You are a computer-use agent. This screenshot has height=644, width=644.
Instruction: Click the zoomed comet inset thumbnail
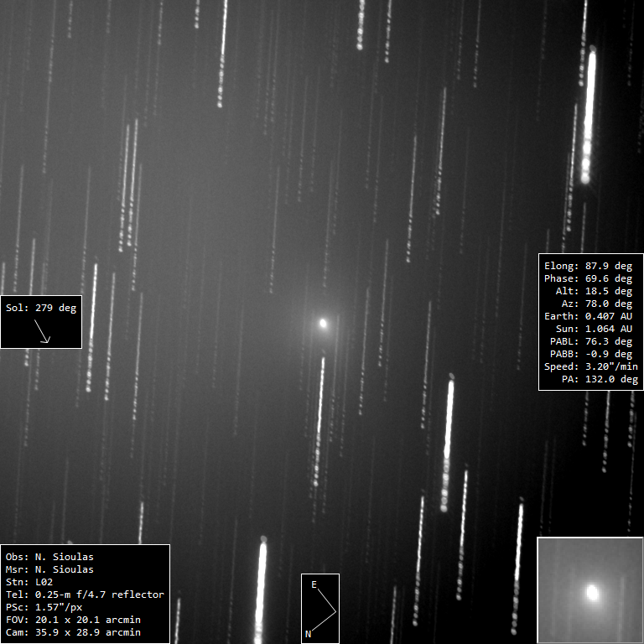pyautogui.click(x=590, y=590)
